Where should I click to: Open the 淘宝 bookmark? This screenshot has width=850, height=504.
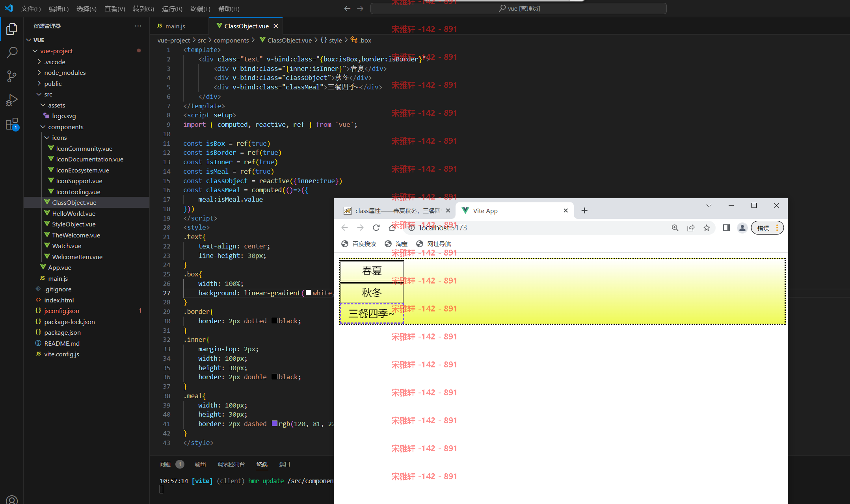click(x=396, y=244)
